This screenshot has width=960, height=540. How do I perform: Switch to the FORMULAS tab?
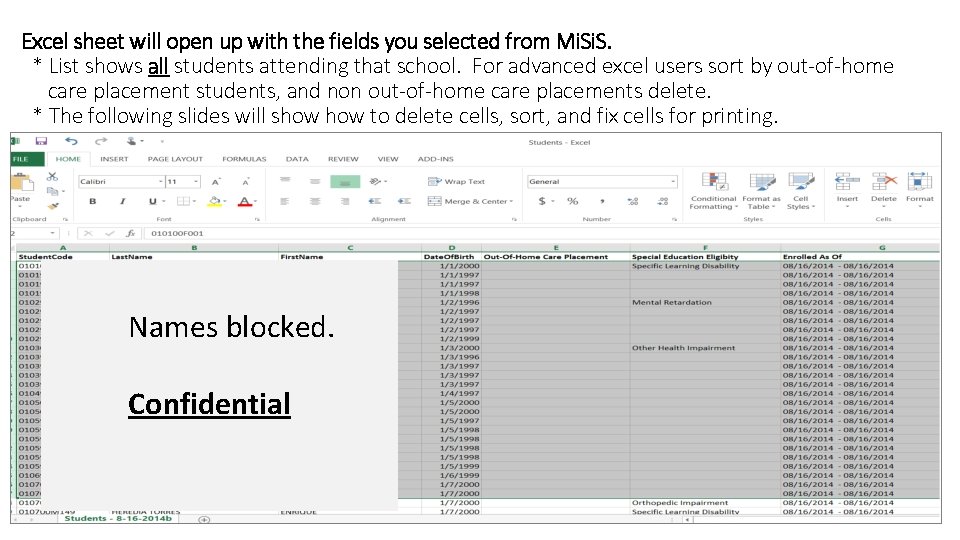[x=244, y=159]
